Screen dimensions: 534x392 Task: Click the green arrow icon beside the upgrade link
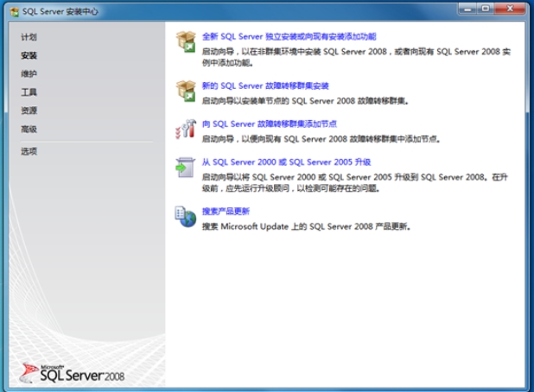pyautogui.click(x=185, y=168)
